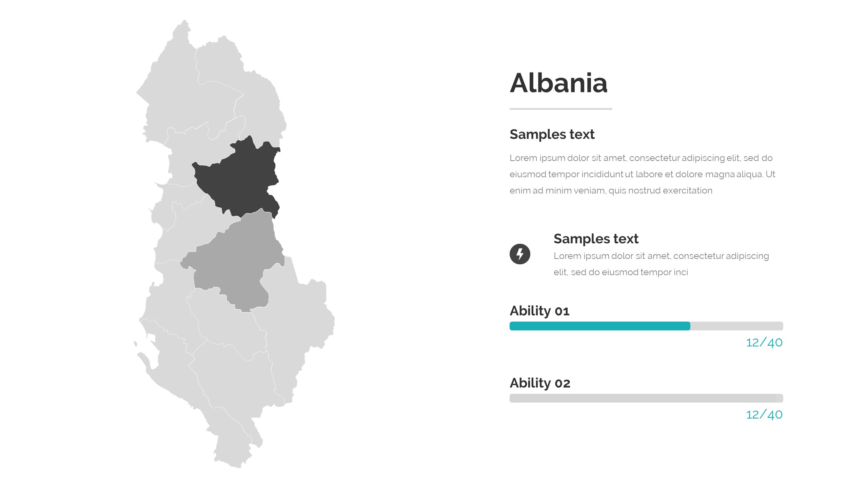The height and width of the screenshot is (488, 868).
Task: Click the teal Ability 01 progress fill
Action: (x=599, y=326)
